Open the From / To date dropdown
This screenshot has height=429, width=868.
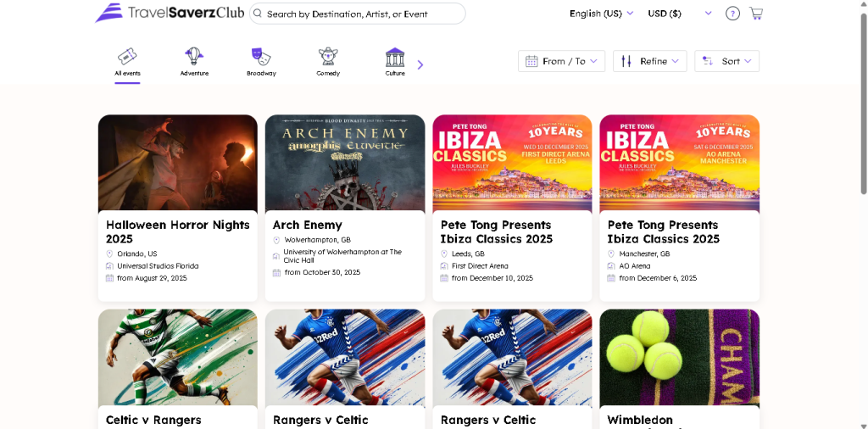pos(561,61)
